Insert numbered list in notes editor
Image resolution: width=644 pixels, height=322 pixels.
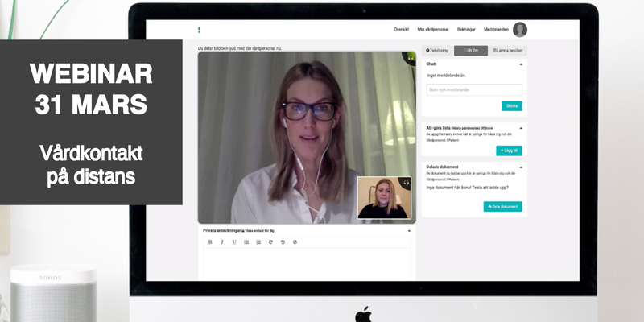(258, 242)
